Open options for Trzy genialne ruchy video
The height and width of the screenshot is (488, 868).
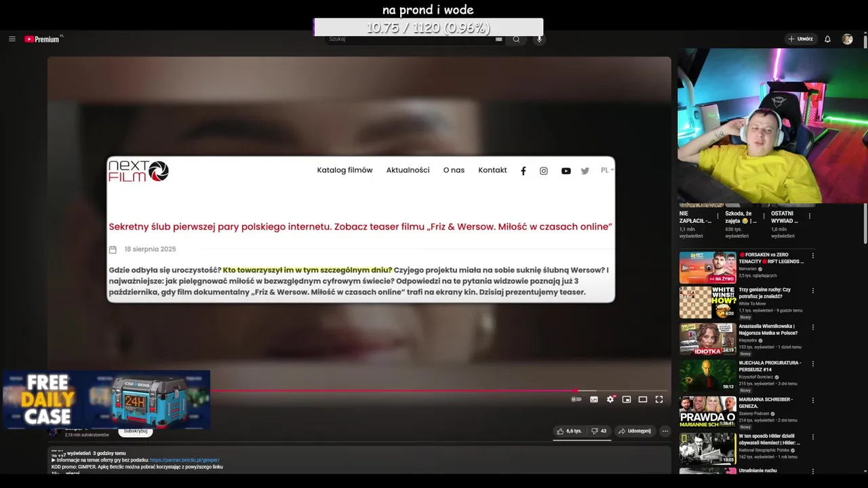[812, 291]
